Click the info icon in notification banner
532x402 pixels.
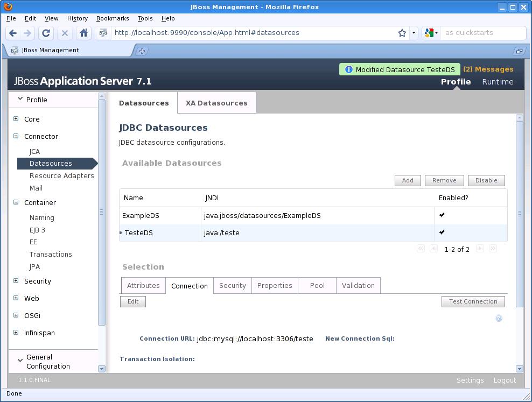348,69
